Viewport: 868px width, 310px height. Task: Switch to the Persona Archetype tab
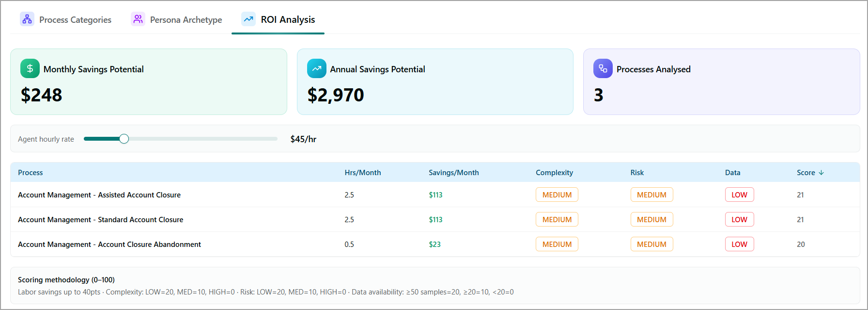point(177,19)
